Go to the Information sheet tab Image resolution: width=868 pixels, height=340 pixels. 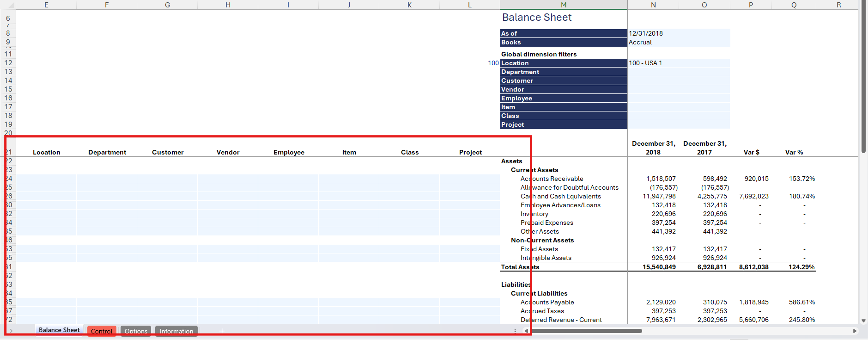(176, 331)
